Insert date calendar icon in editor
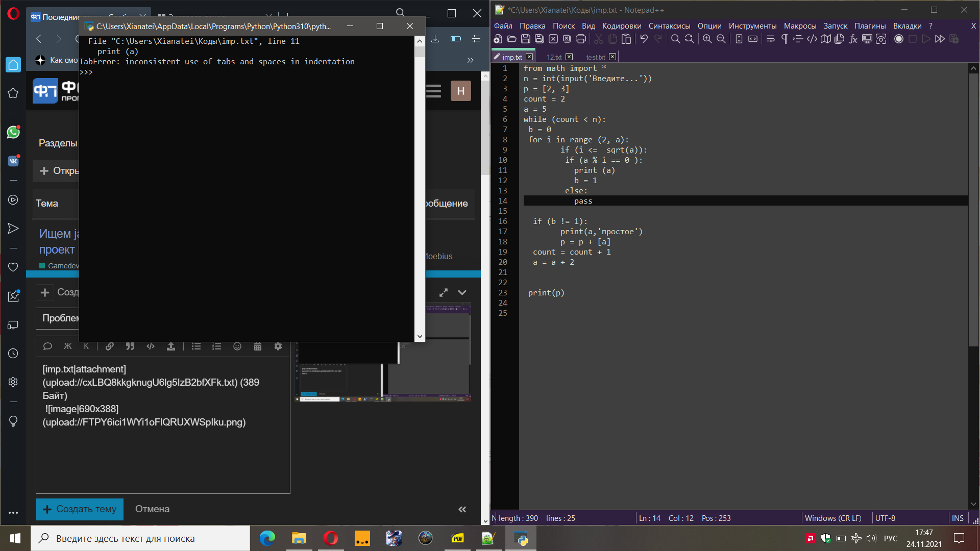 point(258,346)
